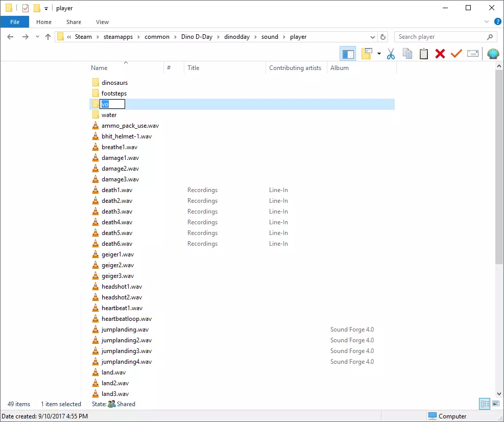Click Recordings title of death3.wav

point(203,212)
